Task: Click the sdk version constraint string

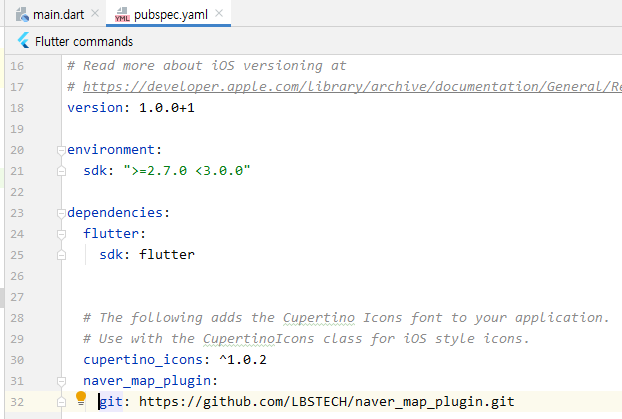Action: pos(187,171)
